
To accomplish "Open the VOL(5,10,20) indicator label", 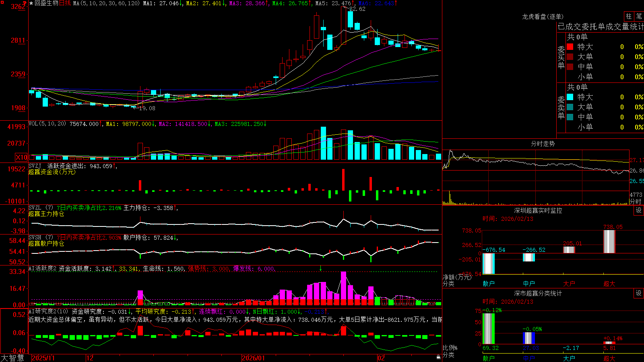I will pos(47,124).
